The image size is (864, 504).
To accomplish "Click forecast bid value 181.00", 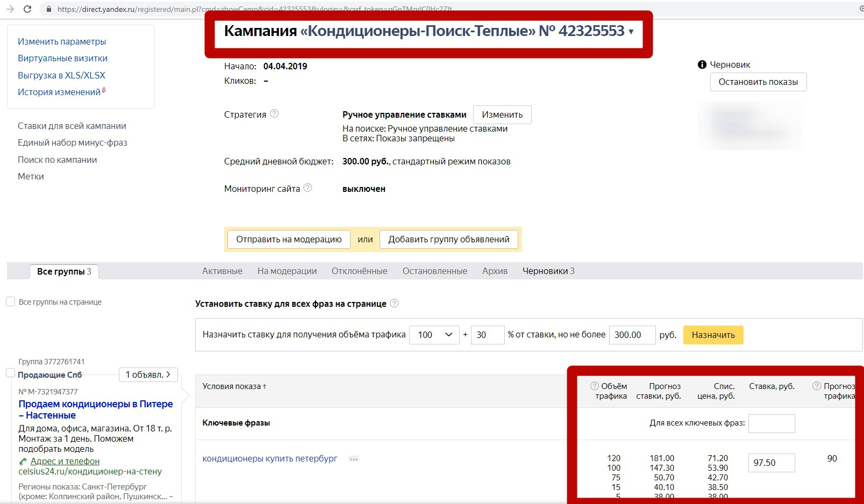I will [x=662, y=458].
